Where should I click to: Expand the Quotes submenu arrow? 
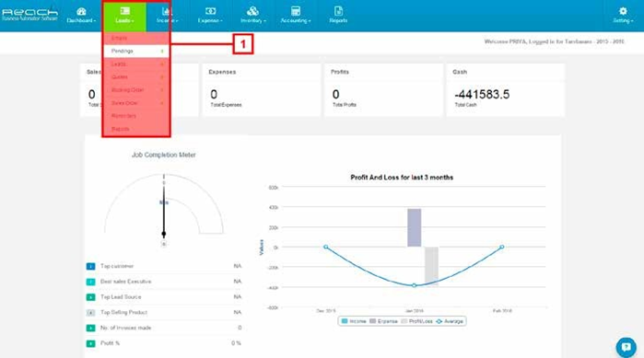[162, 77]
